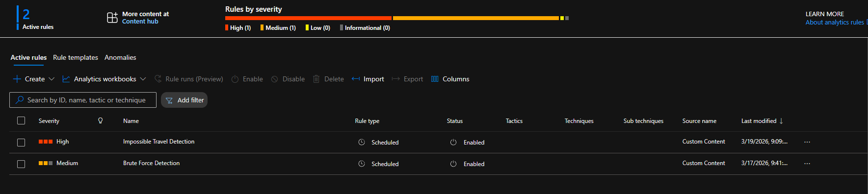
Task: Click the High (1) severity legend swatch
Action: pos(227,27)
